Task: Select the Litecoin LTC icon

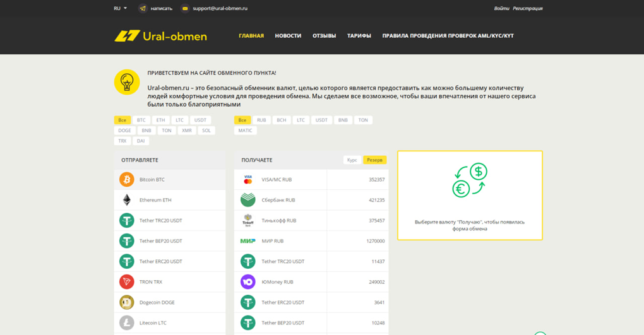Action: point(127,323)
